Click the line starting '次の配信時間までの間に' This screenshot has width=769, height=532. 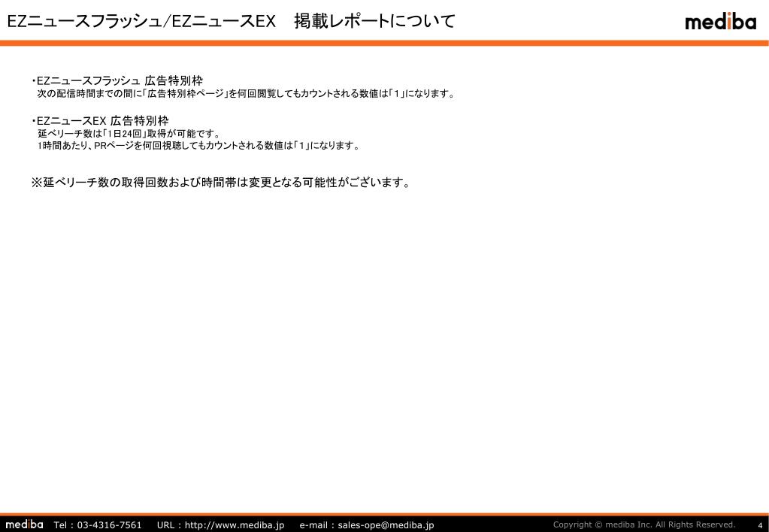click(x=247, y=93)
